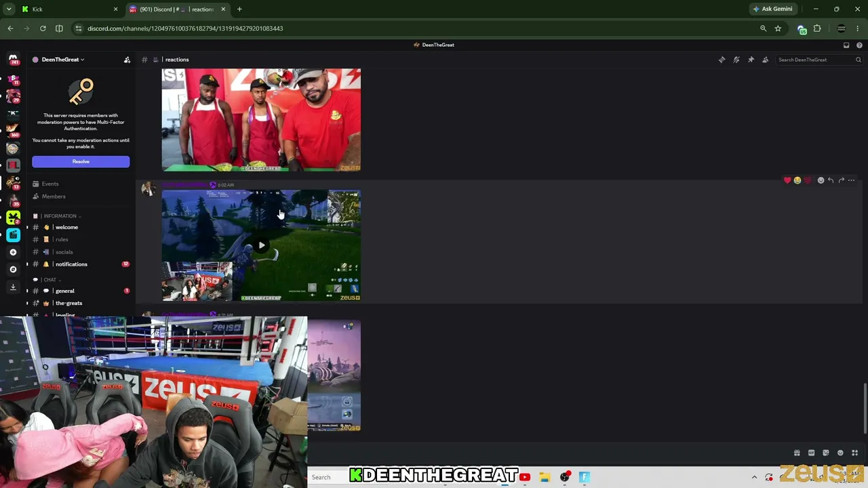Open the Threads icon in channel header
The height and width of the screenshot is (488, 868).
[x=722, y=60]
